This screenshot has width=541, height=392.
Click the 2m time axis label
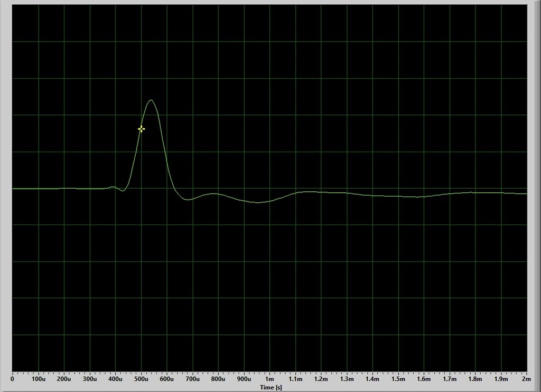[x=526, y=379]
